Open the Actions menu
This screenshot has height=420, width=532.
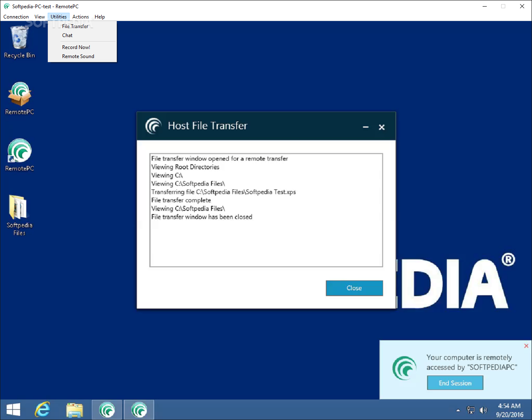click(81, 17)
